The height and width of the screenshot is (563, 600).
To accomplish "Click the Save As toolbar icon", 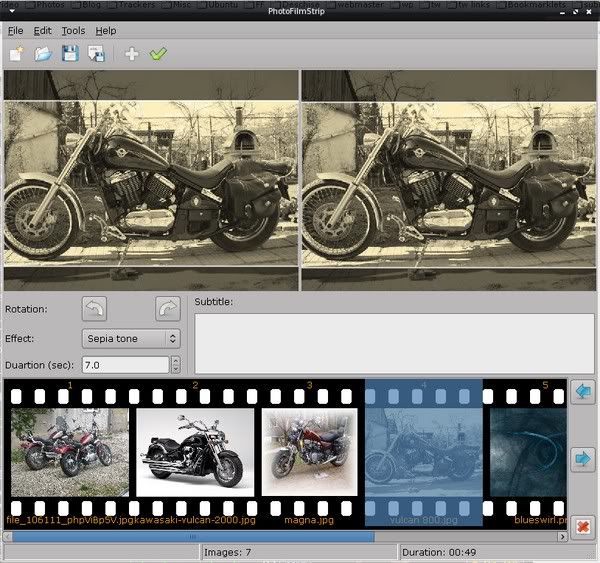I will click(96, 54).
